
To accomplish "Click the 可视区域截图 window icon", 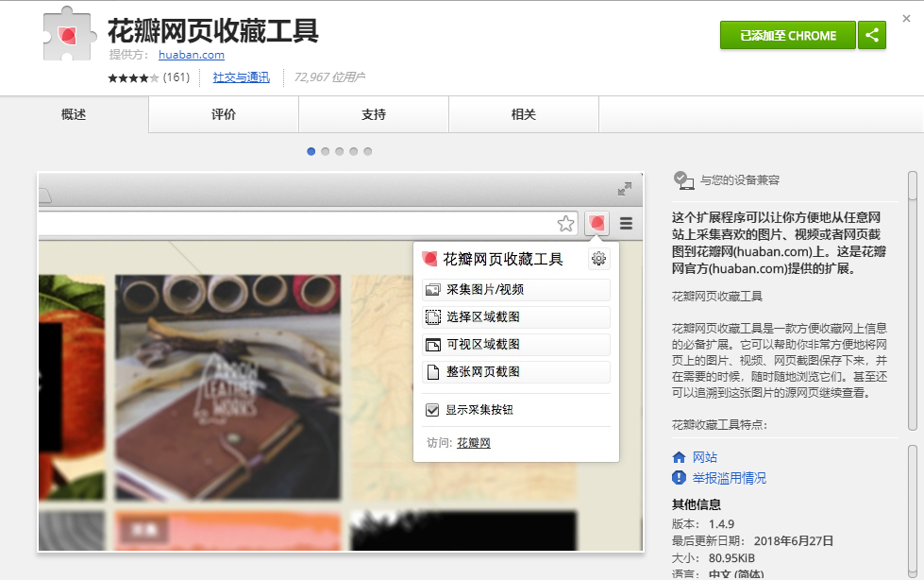I will pos(433,345).
